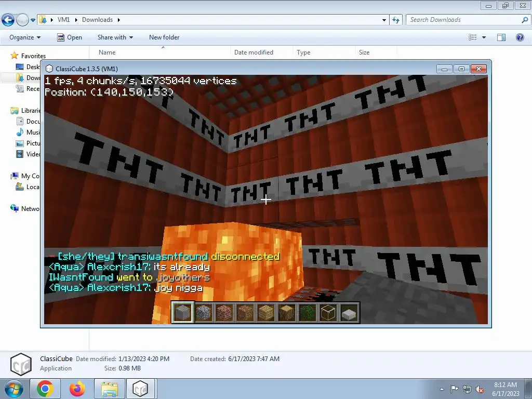Click the network tray icon
This screenshot has height=399, width=532.
tap(467, 389)
